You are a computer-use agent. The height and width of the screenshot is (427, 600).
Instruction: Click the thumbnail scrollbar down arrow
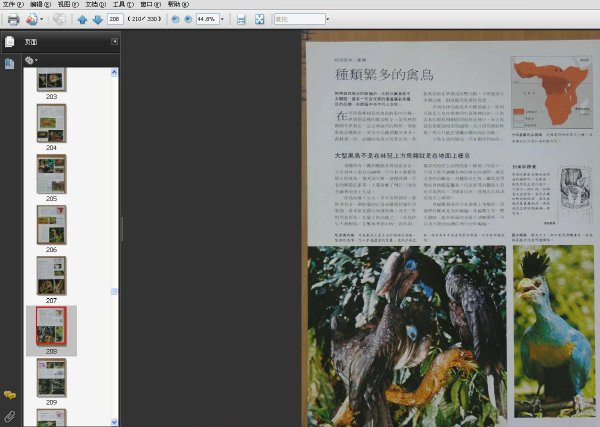click(114, 422)
